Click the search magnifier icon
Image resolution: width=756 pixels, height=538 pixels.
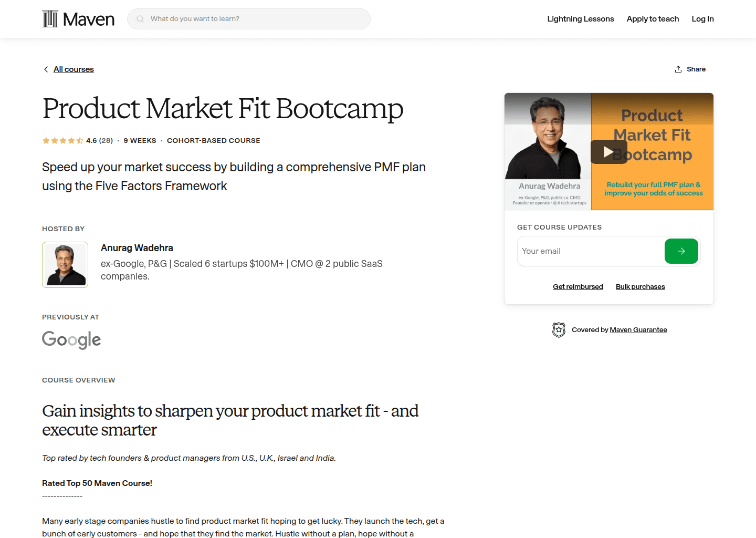coord(140,18)
